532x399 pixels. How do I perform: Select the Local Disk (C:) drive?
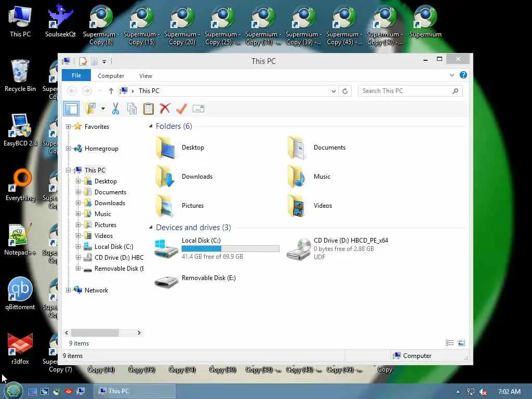click(x=217, y=248)
